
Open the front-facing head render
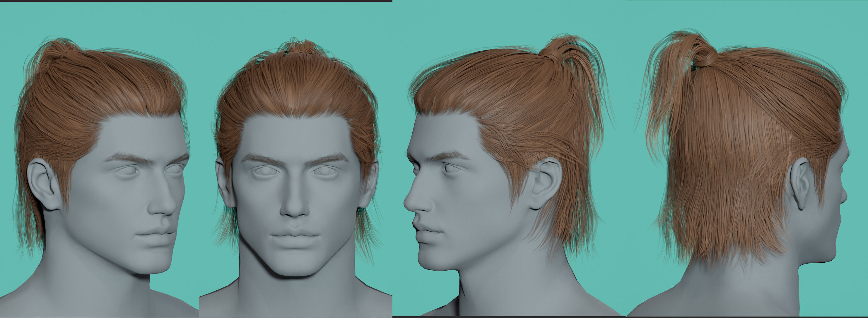295,160
